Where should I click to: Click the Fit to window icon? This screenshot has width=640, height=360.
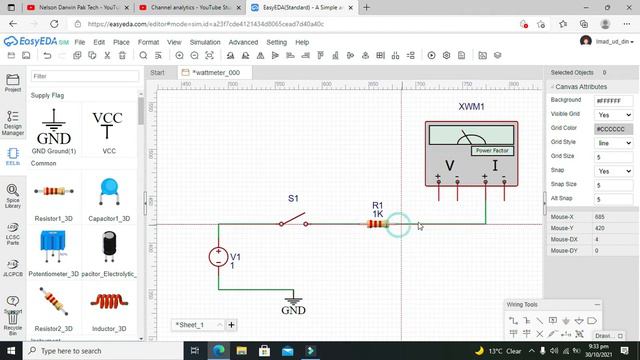click(x=209, y=56)
